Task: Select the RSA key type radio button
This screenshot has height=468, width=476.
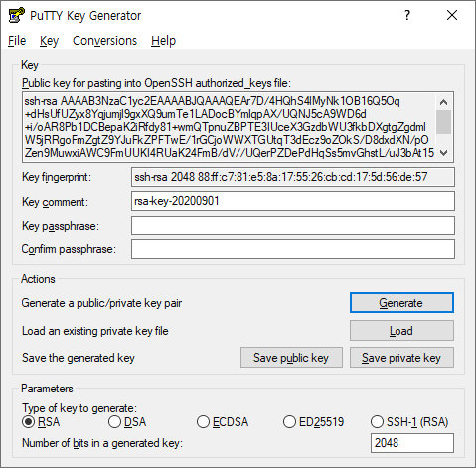Action: 29,422
